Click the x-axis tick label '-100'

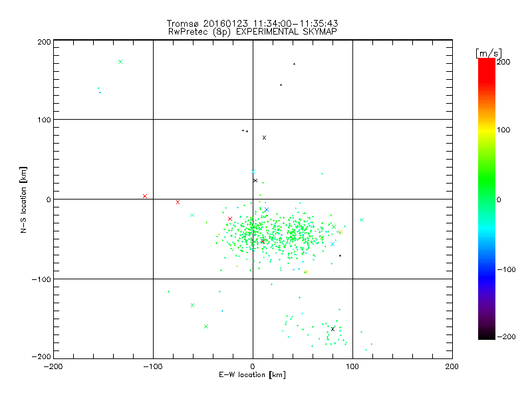click(x=153, y=366)
